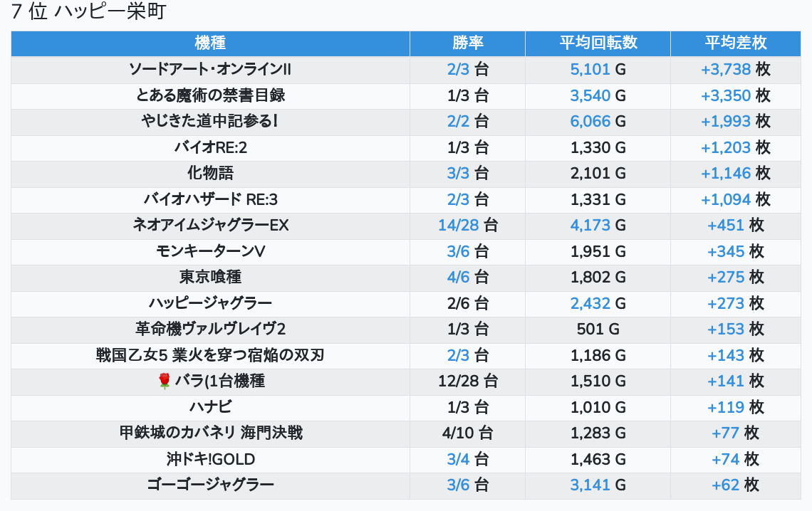
Task: Click average spins 2,432 G
Action: coord(598,303)
